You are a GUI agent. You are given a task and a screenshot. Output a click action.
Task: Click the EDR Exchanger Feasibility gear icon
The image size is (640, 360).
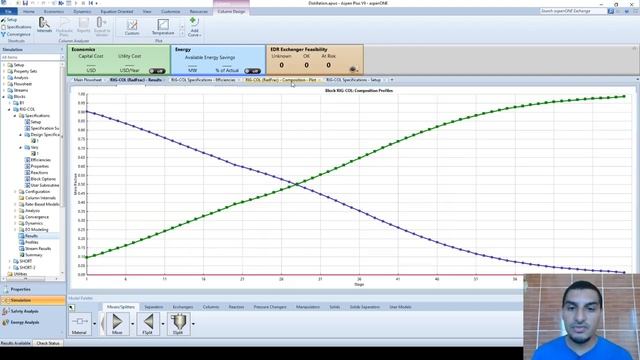353,69
